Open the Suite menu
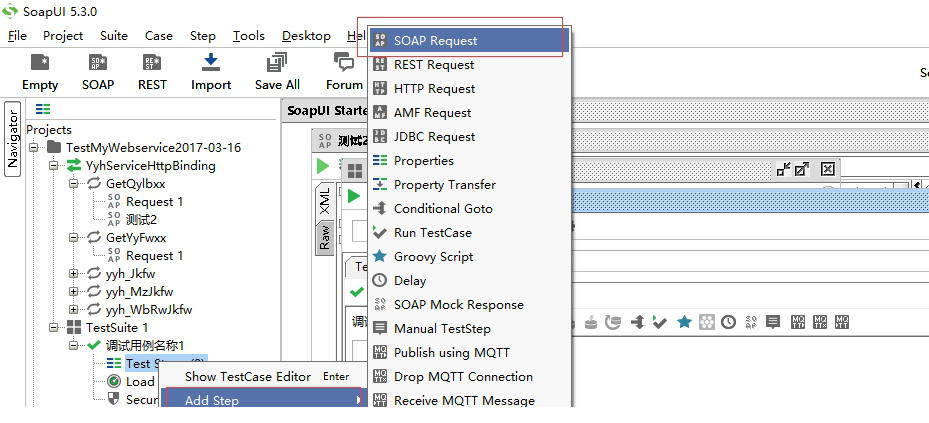 click(x=114, y=36)
